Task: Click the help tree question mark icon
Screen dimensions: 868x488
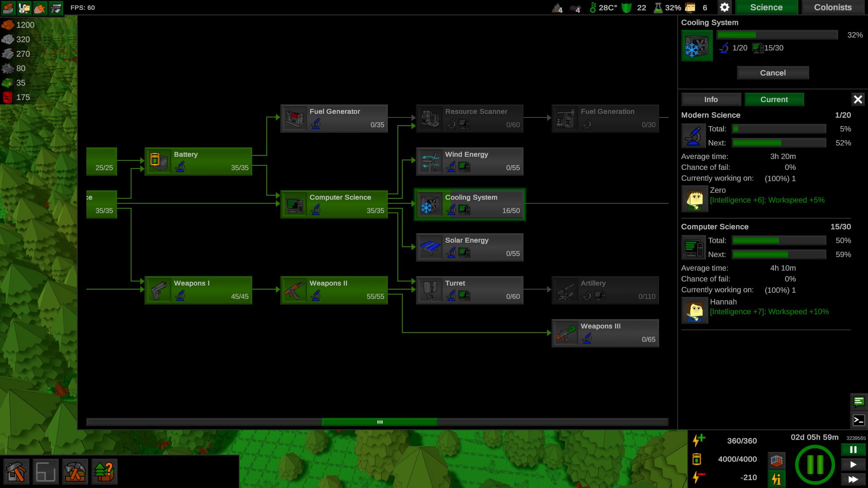Action: (104, 472)
